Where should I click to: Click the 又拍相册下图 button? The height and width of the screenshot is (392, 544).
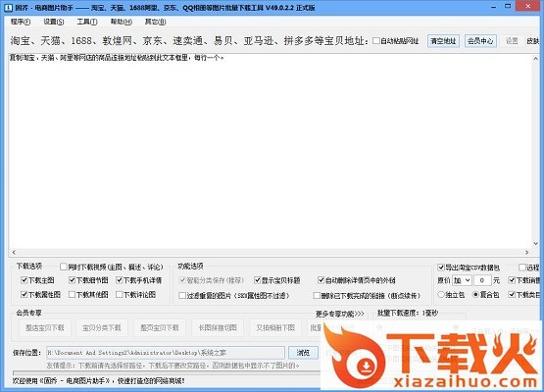tap(275, 328)
